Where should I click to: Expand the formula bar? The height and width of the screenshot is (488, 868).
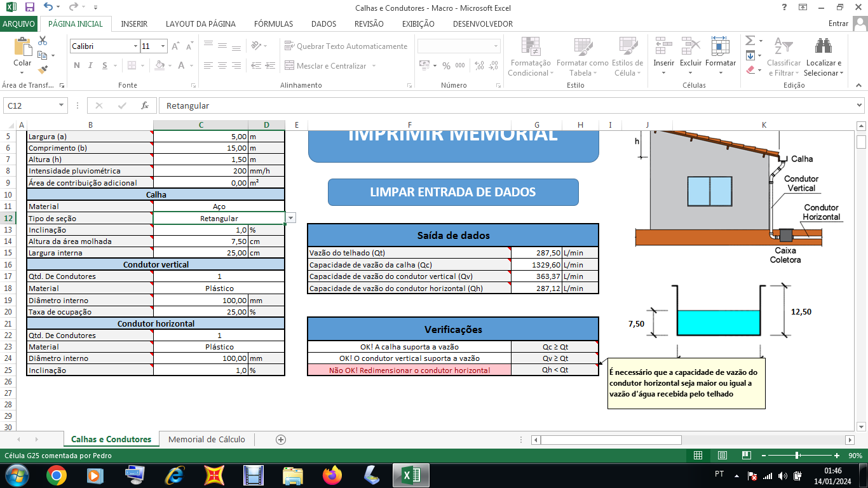[860, 105]
